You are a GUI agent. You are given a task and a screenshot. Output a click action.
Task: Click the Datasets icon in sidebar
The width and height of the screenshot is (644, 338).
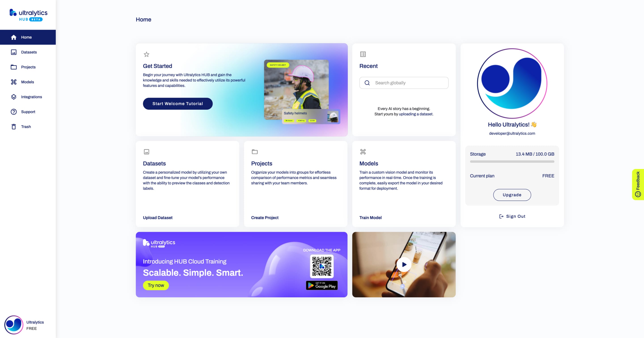tap(13, 52)
